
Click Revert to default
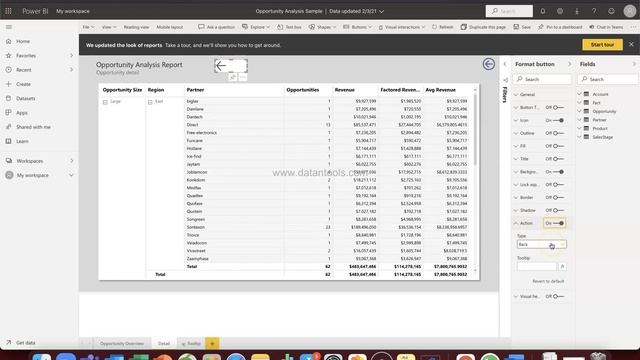[548, 281]
